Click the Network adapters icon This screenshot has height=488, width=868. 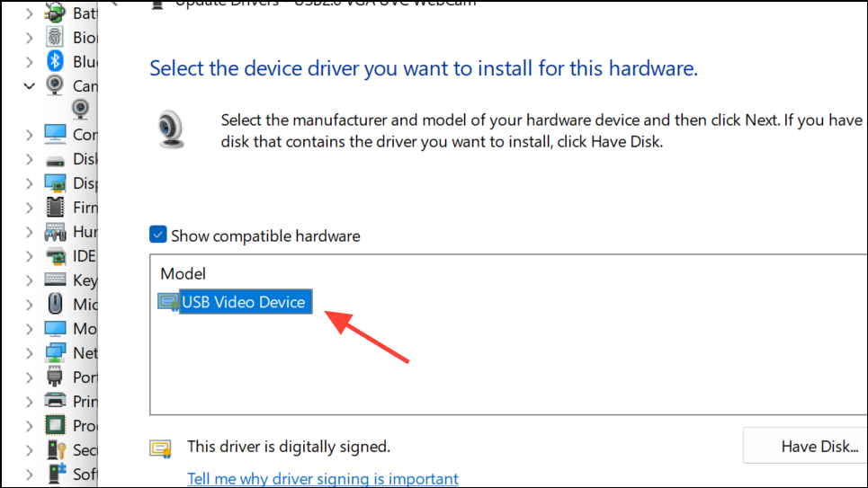(56, 352)
